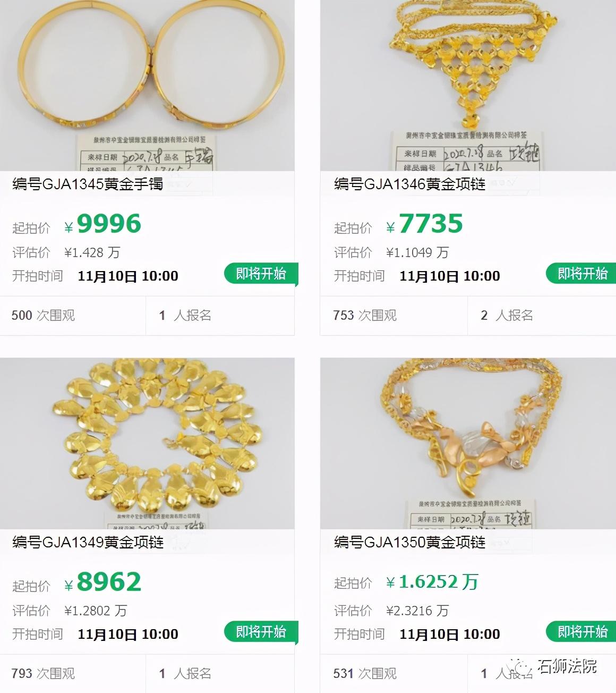Image resolution: width=616 pixels, height=693 pixels.
Task: Open the GJA1346 gold necklace photo
Action: [x=468, y=85]
